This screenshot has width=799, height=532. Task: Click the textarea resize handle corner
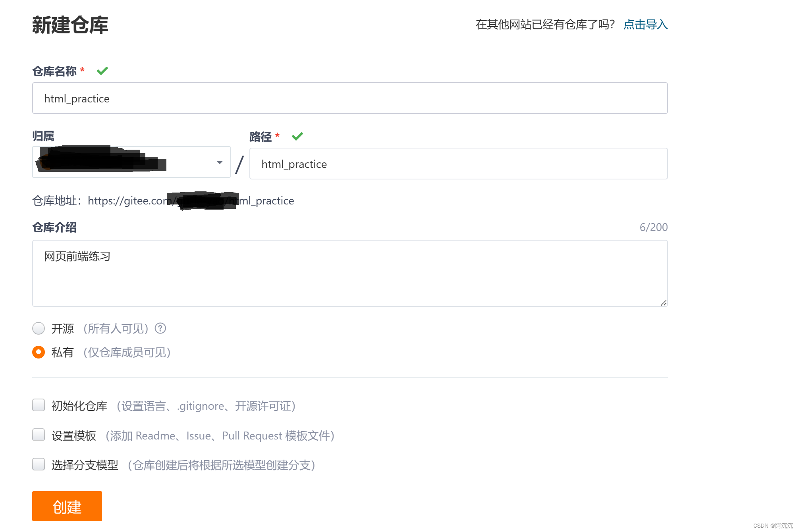tap(664, 303)
